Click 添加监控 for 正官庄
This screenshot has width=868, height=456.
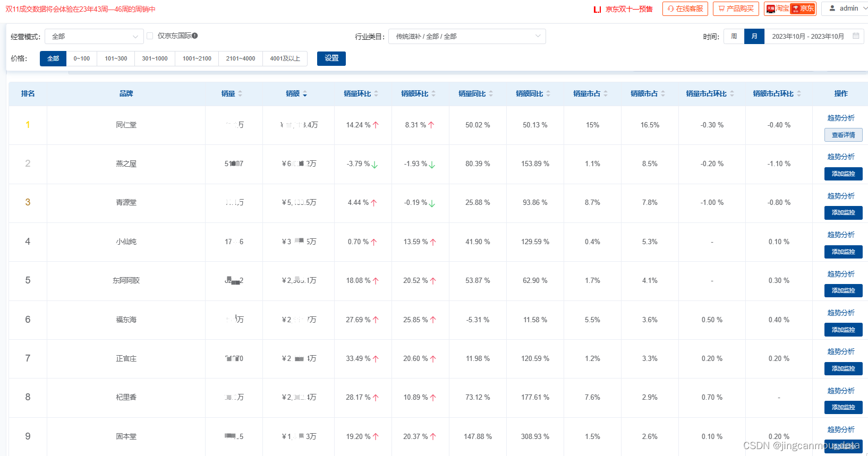coord(843,368)
